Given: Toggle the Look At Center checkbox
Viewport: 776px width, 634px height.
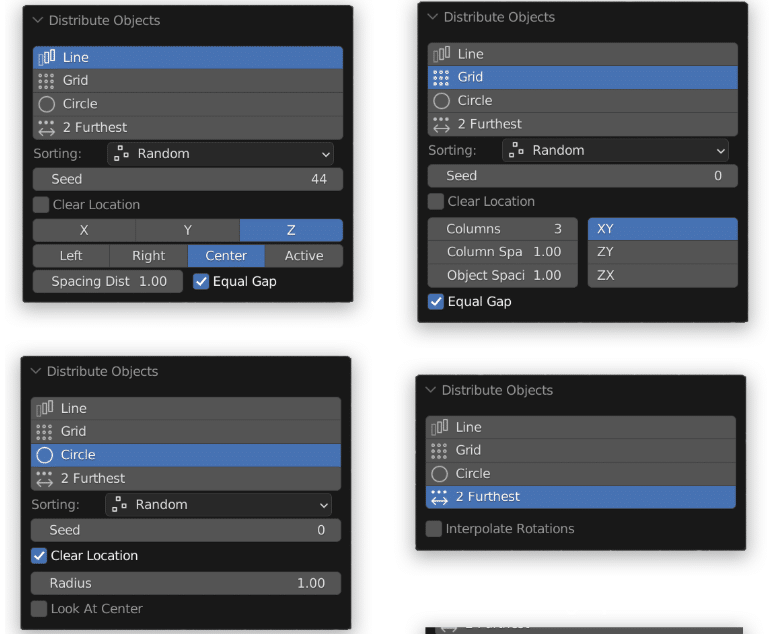Looking at the screenshot, I should [x=39, y=609].
